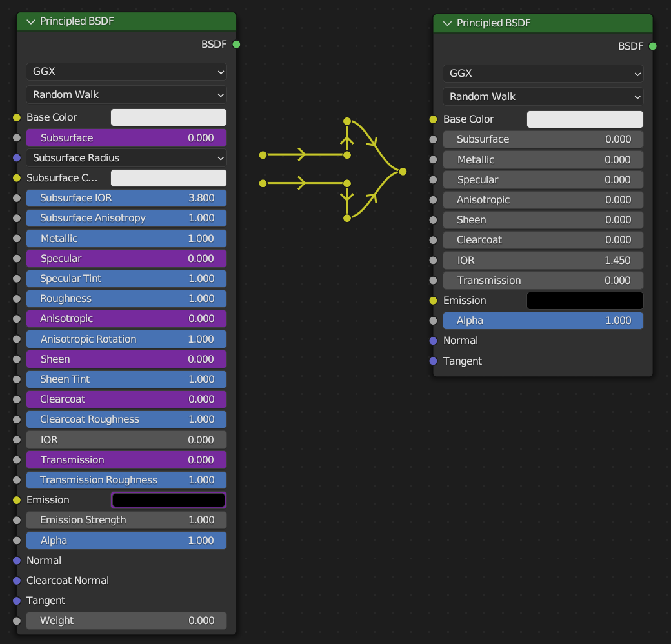
Task: Click Clearcoat field in right node
Action: point(543,240)
